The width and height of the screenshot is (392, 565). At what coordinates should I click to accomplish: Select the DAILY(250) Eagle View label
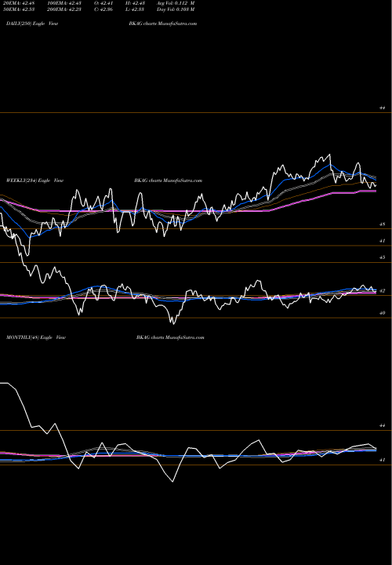point(32,24)
